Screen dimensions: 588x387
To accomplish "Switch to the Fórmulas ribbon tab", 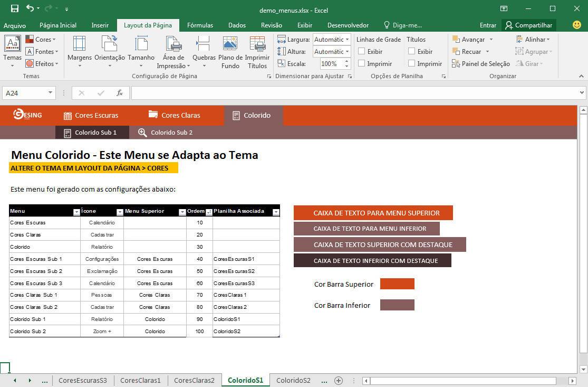I will [x=200, y=25].
